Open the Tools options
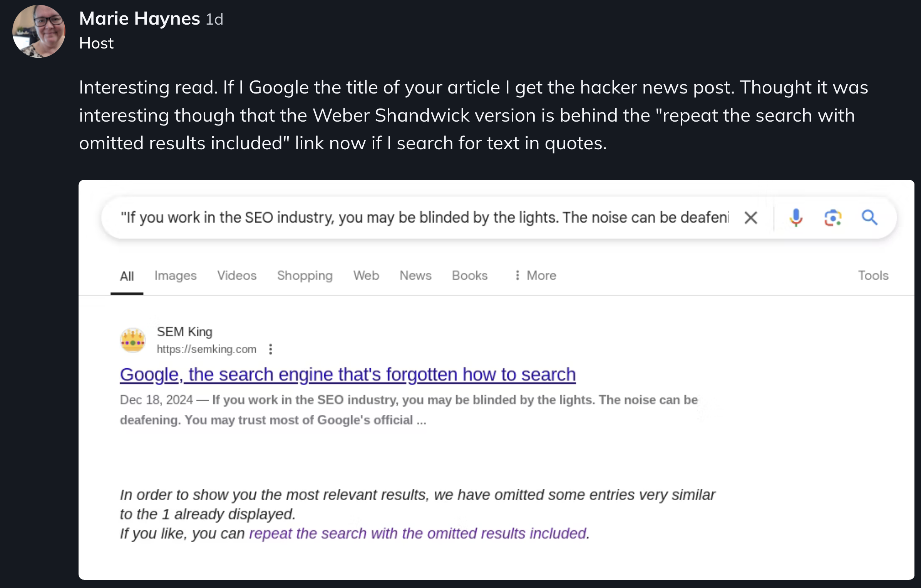The height and width of the screenshot is (588, 921). pyautogui.click(x=873, y=276)
